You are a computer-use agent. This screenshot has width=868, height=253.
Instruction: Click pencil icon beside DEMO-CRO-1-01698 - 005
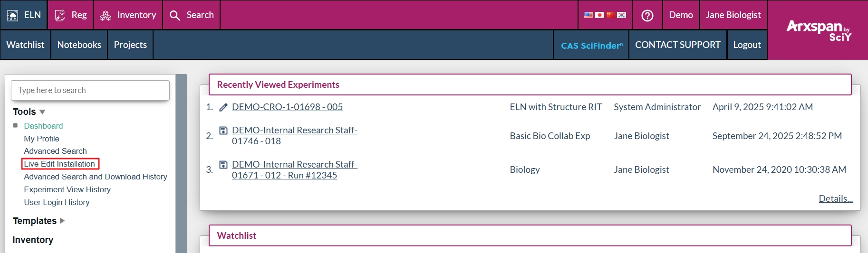click(x=223, y=107)
